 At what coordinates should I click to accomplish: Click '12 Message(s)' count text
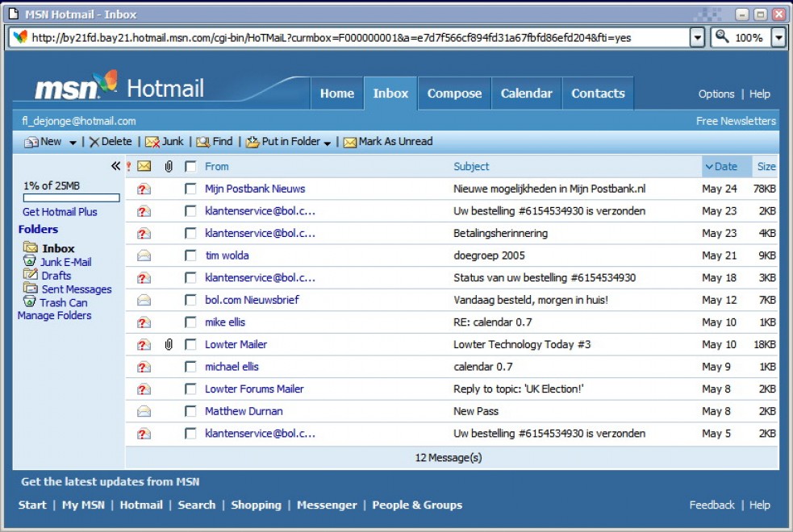tap(449, 458)
